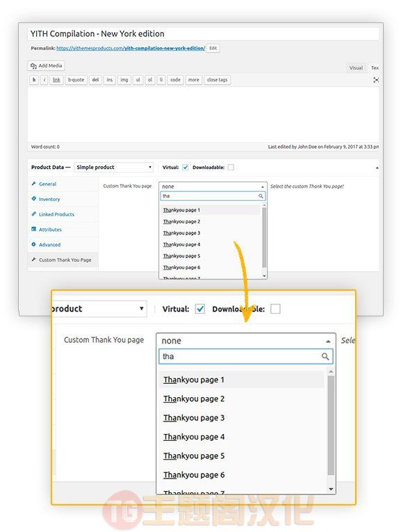Screen dimensions: 417x532
Task: Toggle the Virtual checkbox in zoomed panel
Action: (x=200, y=309)
